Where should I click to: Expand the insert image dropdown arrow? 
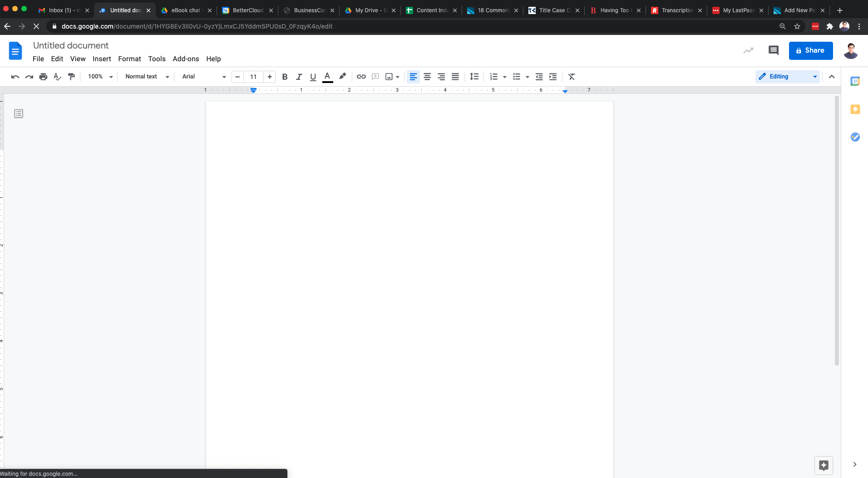(x=398, y=77)
